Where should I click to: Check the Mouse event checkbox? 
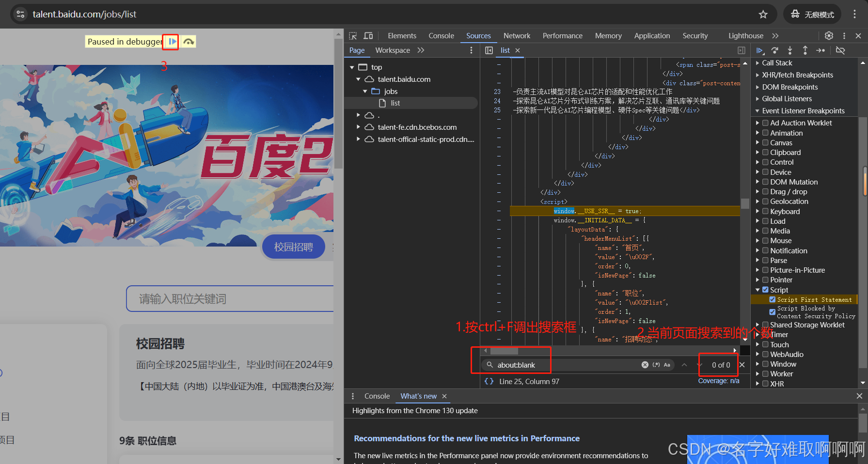(766, 241)
